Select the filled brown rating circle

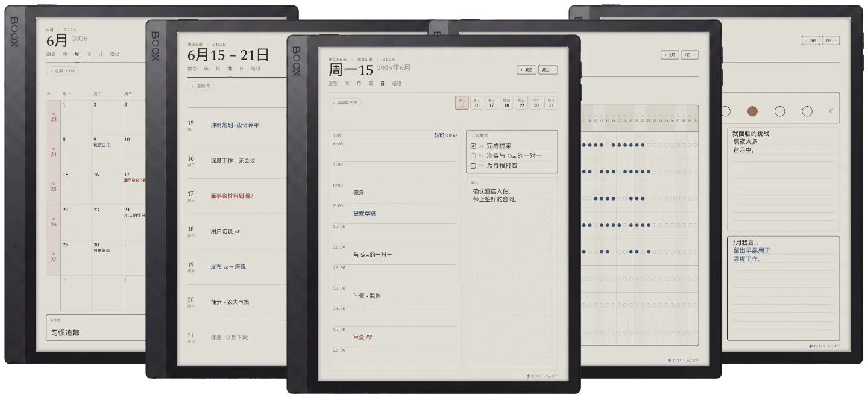[752, 111]
